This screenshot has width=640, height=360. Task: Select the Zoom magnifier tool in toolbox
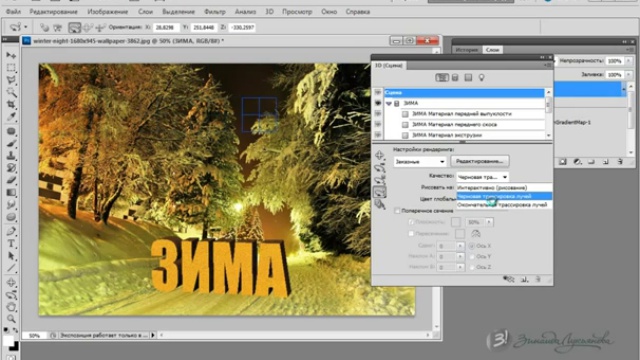(11, 319)
